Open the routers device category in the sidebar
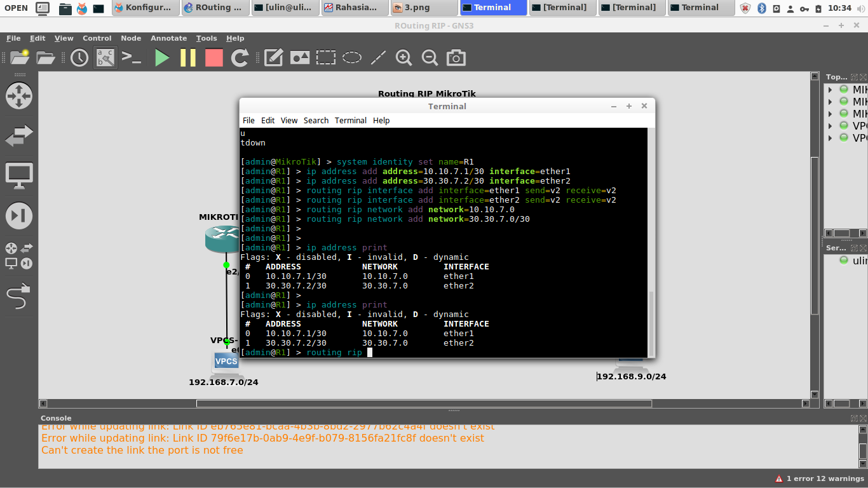Screen dimensions: 868x488 point(19,96)
